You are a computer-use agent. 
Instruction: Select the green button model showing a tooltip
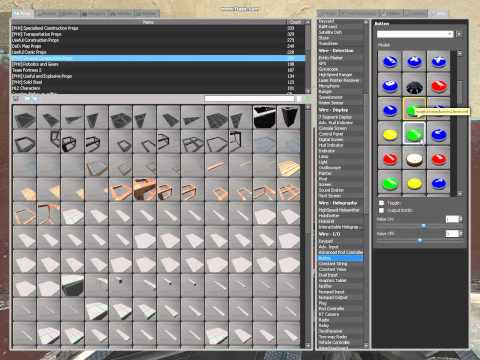[413, 109]
